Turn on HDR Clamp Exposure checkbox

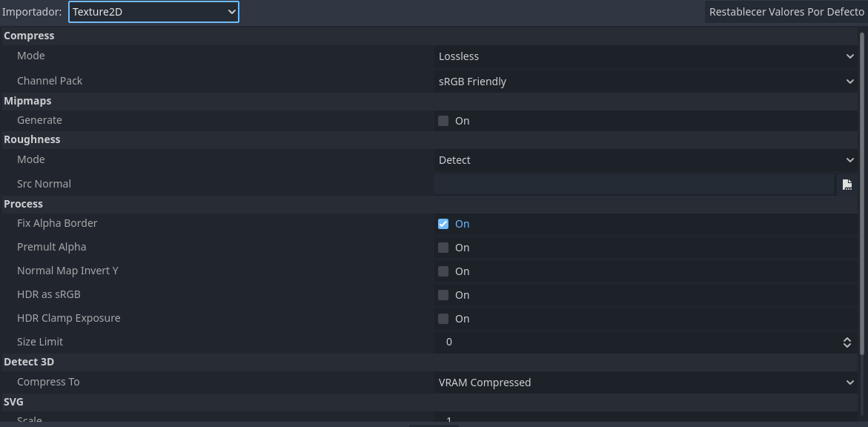pos(443,319)
